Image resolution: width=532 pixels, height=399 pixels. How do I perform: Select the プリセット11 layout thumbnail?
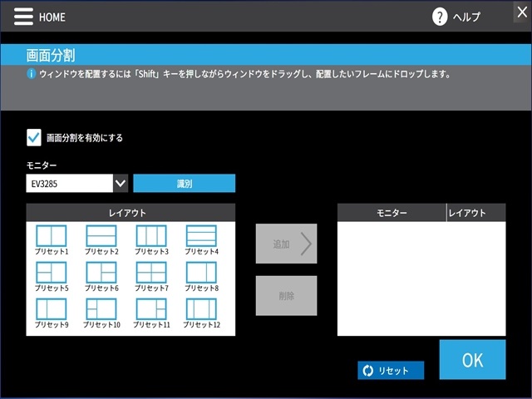pyautogui.click(x=151, y=308)
